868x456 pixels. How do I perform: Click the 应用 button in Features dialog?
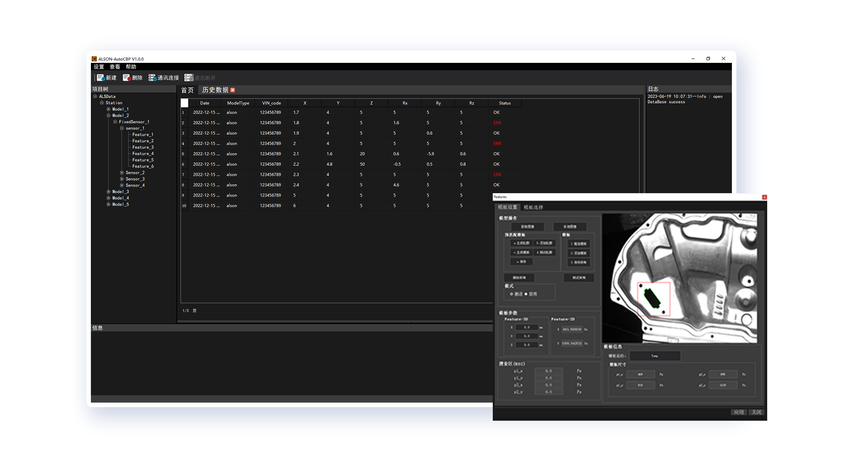click(x=739, y=412)
